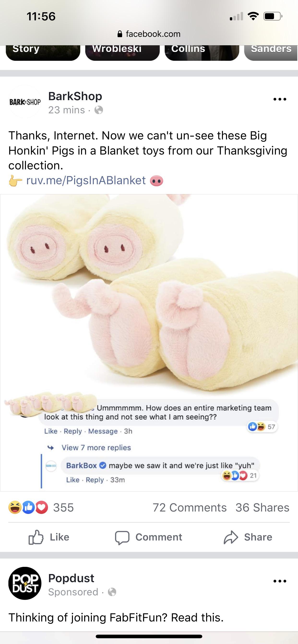View the 72 Comments list
The width and height of the screenshot is (298, 644).
tap(190, 507)
